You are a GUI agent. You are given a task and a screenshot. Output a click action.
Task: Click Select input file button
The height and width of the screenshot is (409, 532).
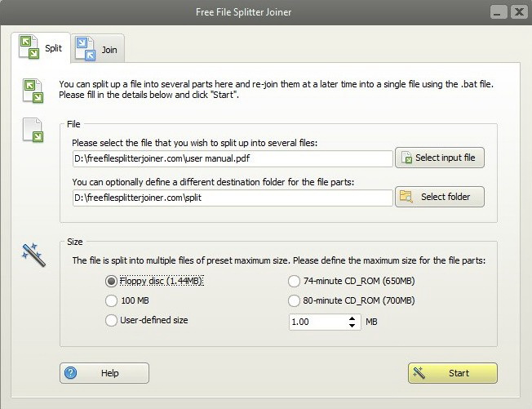(439, 158)
